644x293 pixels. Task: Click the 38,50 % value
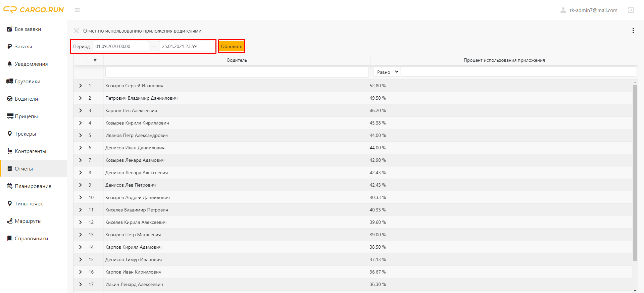tap(378, 247)
